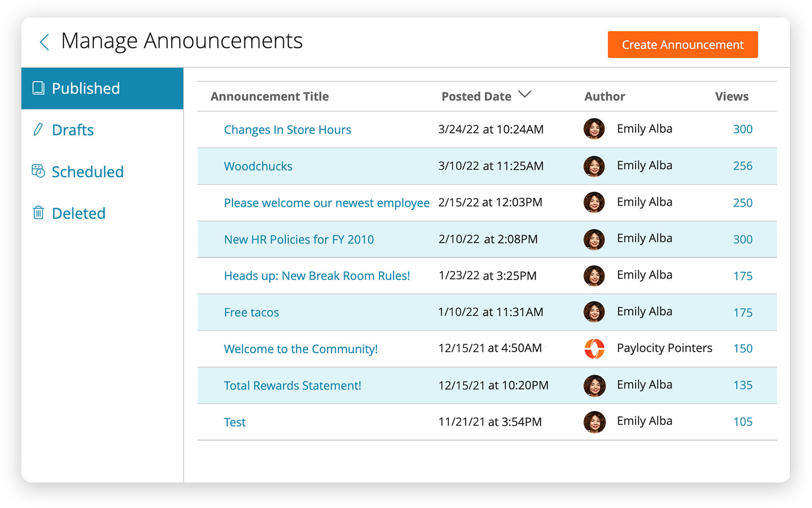The width and height of the screenshot is (812, 508).
Task: Sort by the Announcement Title column header
Action: click(x=270, y=96)
